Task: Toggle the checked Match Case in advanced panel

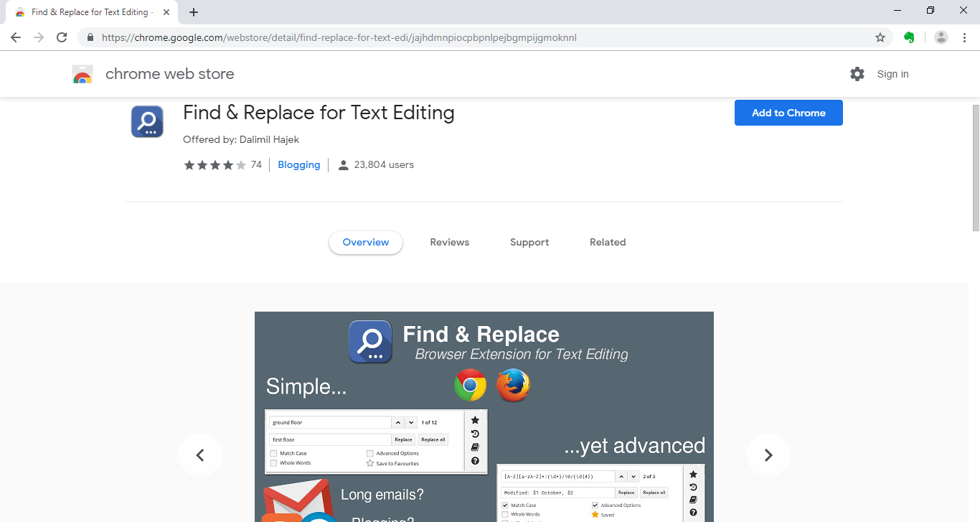Action: click(x=505, y=505)
